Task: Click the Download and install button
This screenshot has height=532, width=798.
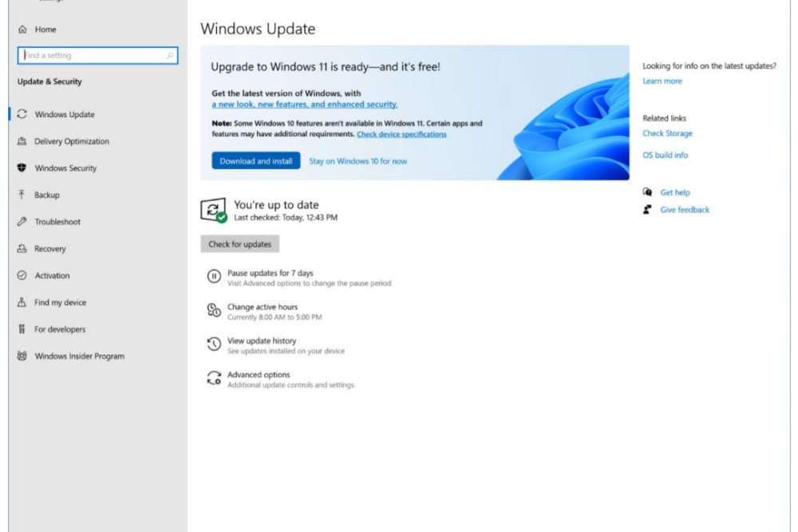Action: (256, 161)
